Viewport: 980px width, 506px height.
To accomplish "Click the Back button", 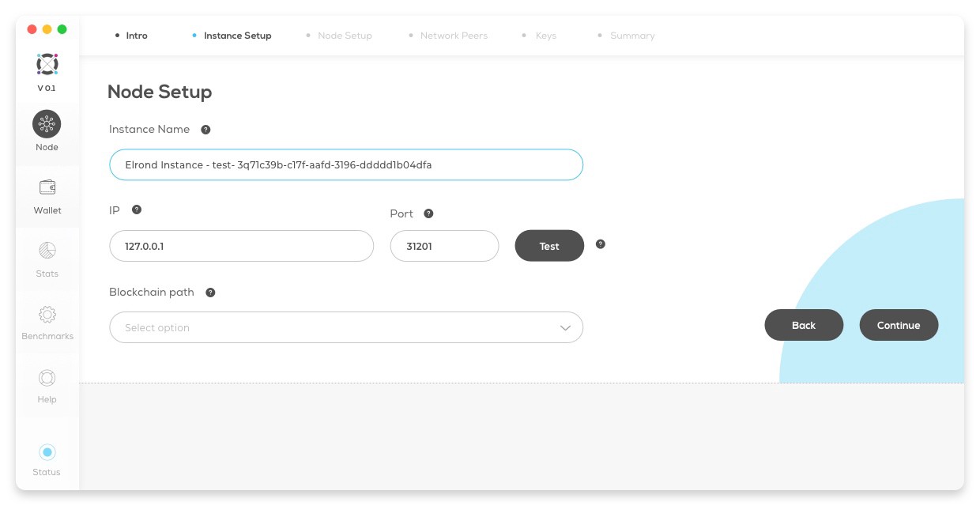I will (x=804, y=325).
